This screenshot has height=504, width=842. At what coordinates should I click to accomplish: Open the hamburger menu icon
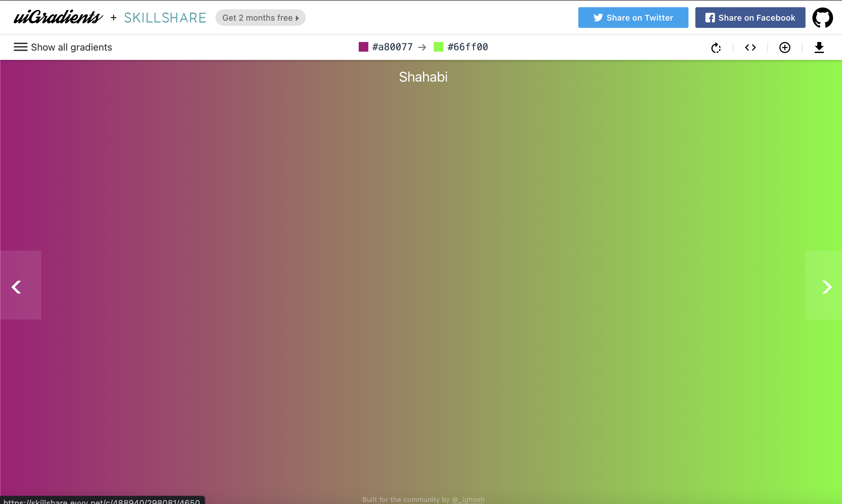click(21, 47)
